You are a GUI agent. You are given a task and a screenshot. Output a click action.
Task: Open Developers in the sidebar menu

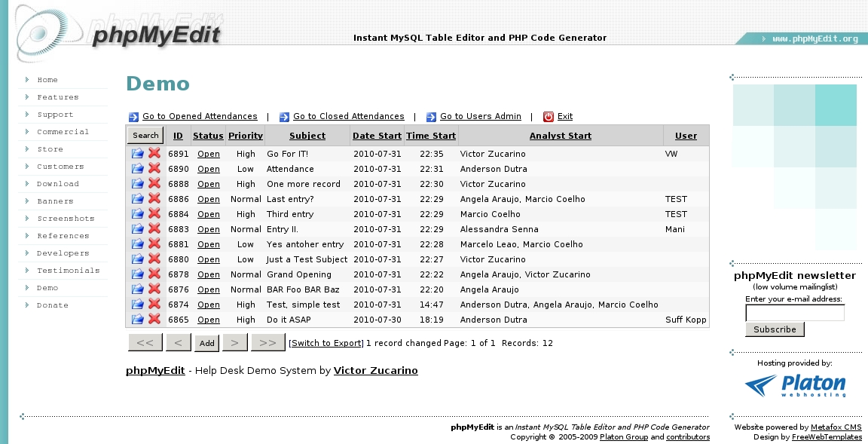(63, 253)
